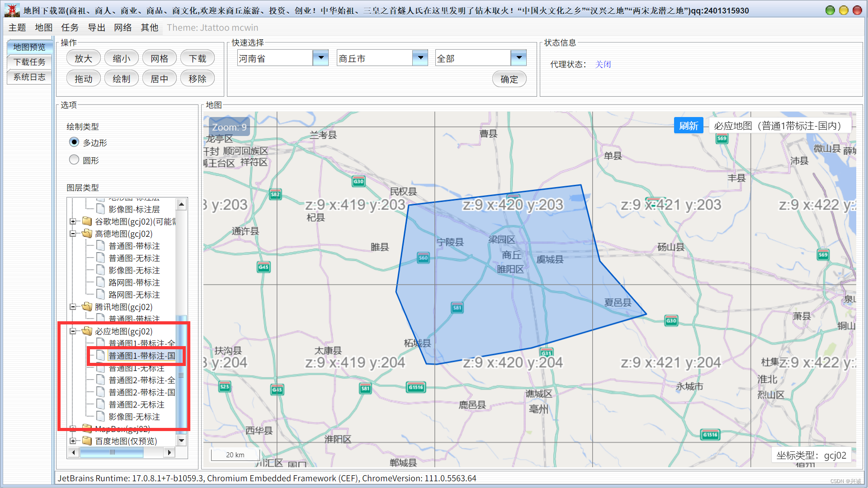The image size is (868, 488).
Task: Open the 河南省 province dropdown
Action: [321, 58]
